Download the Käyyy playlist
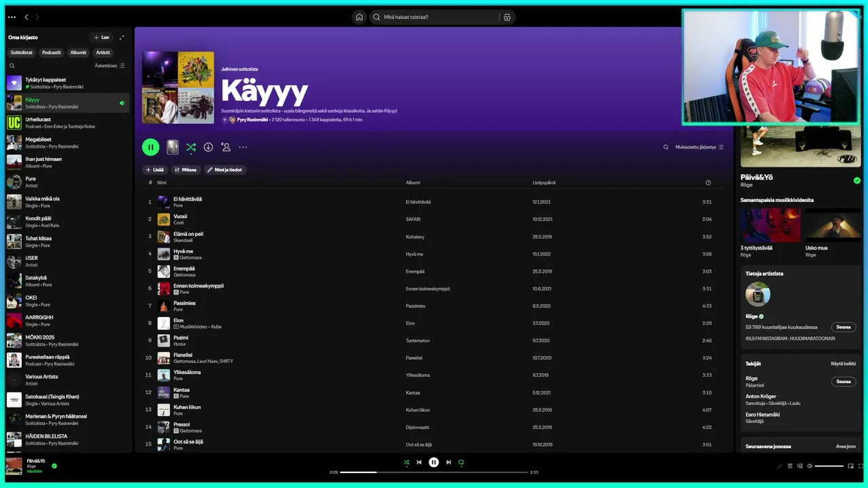 point(208,147)
